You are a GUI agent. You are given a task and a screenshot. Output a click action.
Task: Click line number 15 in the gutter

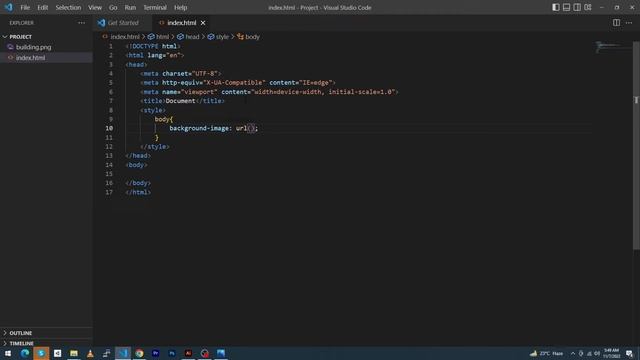click(x=109, y=174)
